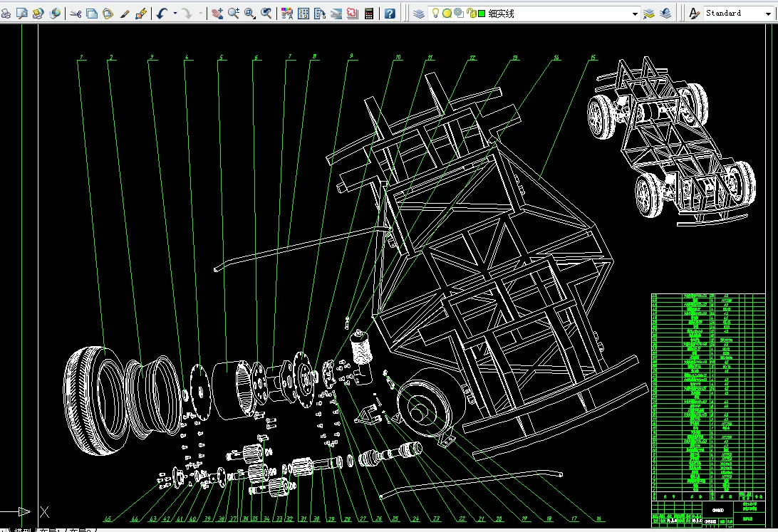Click the Redo arrow icon
Viewport: 778px width, 532px height.
[187, 14]
